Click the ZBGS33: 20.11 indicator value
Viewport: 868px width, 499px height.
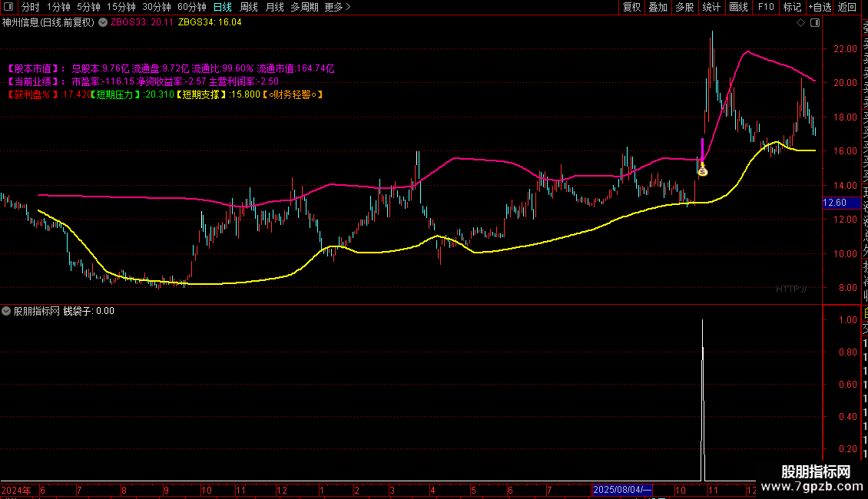[x=141, y=22]
